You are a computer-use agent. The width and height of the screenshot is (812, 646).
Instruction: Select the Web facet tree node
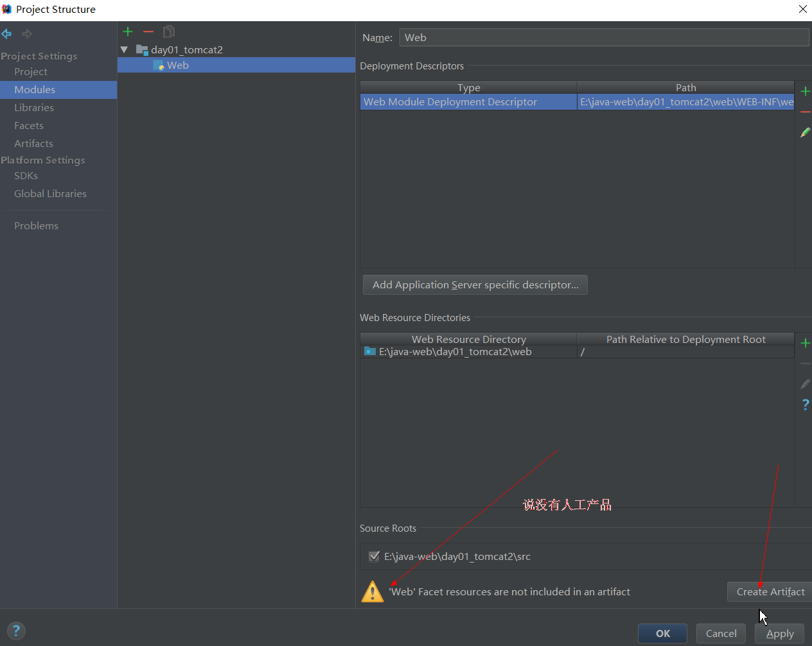[x=177, y=65]
